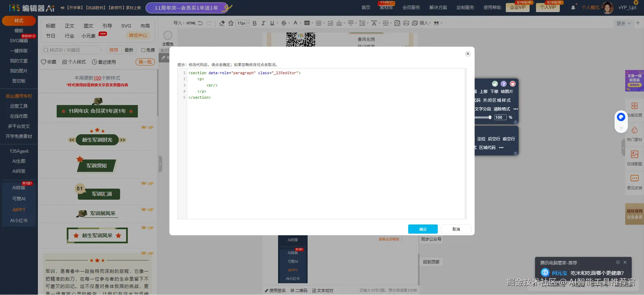Select the 样式 sidebar button
Image resolution: width=644 pixels, height=295 pixels.
coord(19,21)
